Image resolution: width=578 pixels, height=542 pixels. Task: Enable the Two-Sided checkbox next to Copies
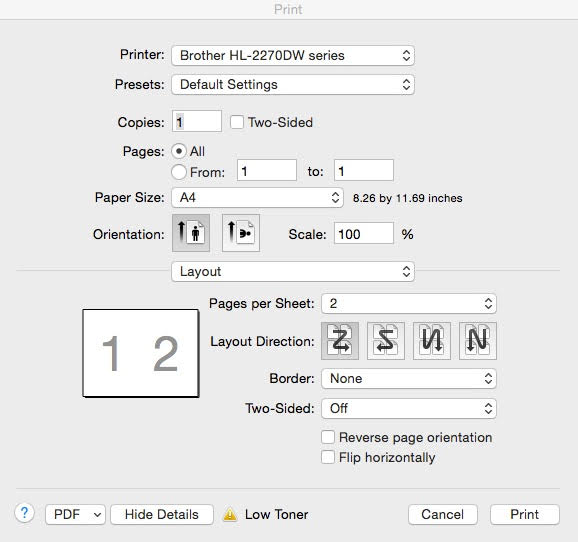(x=237, y=122)
